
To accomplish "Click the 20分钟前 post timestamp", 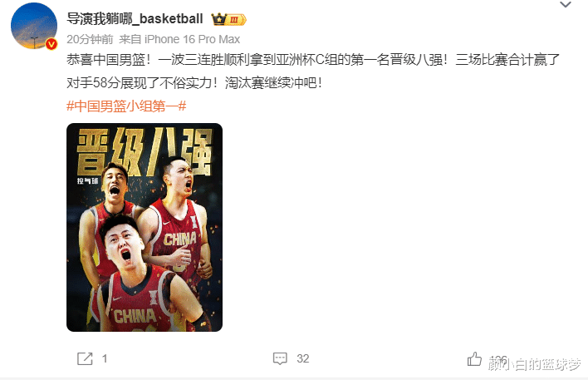I will [x=90, y=39].
